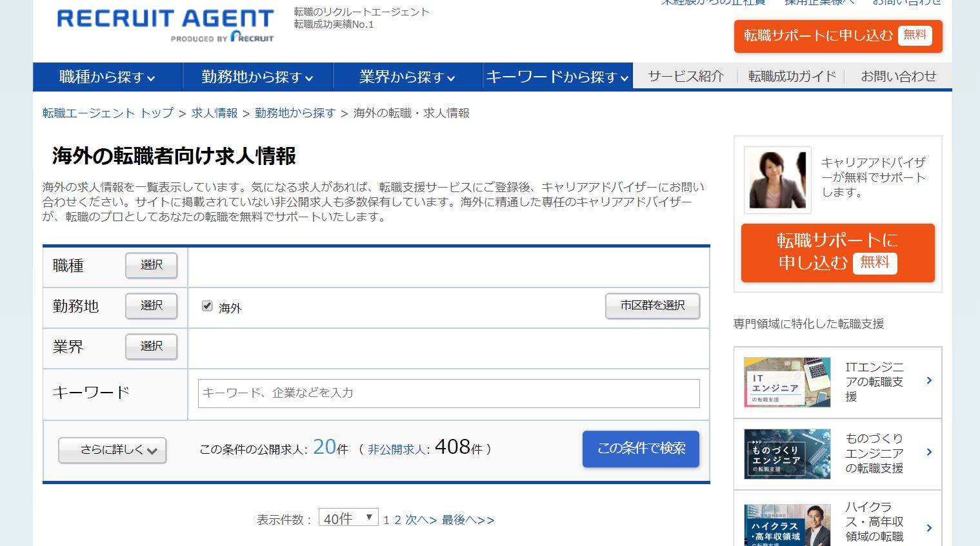Click arrow icon on ハイクラス card
This screenshot has height=546, width=980.
pyautogui.click(x=929, y=528)
